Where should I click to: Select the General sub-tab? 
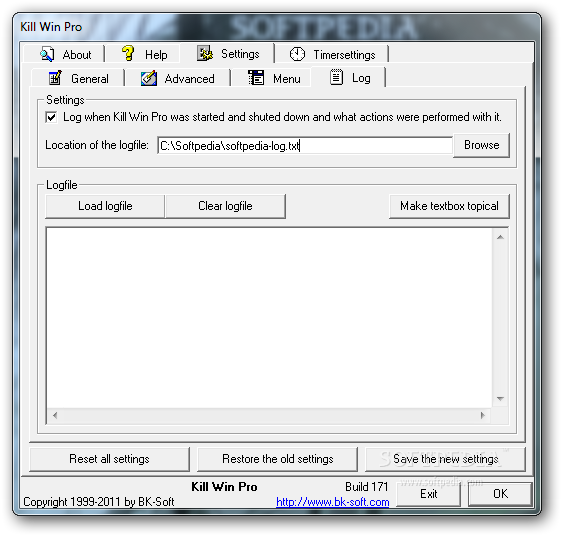(x=78, y=78)
